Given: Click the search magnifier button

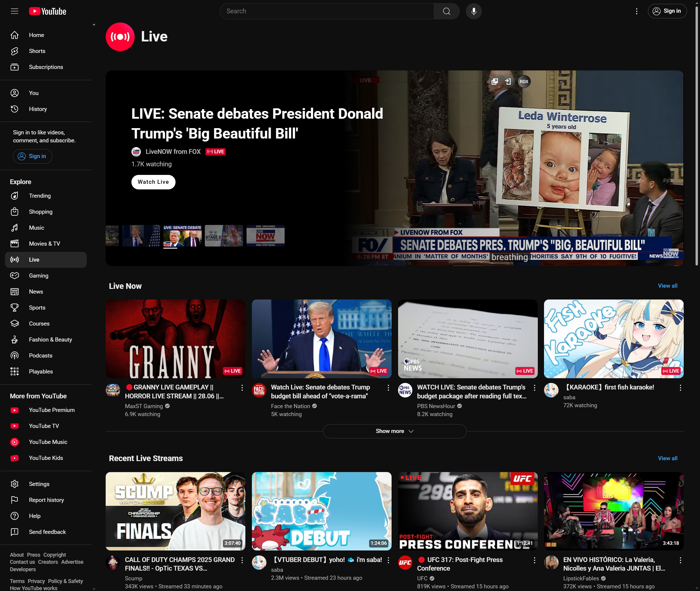Looking at the screenshot, I should 446,11.
